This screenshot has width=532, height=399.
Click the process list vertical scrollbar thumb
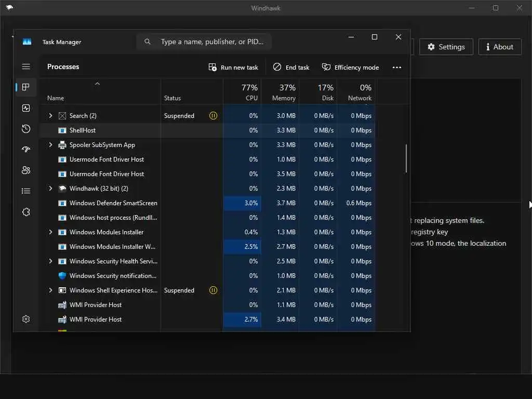click(x=406, y=158)
